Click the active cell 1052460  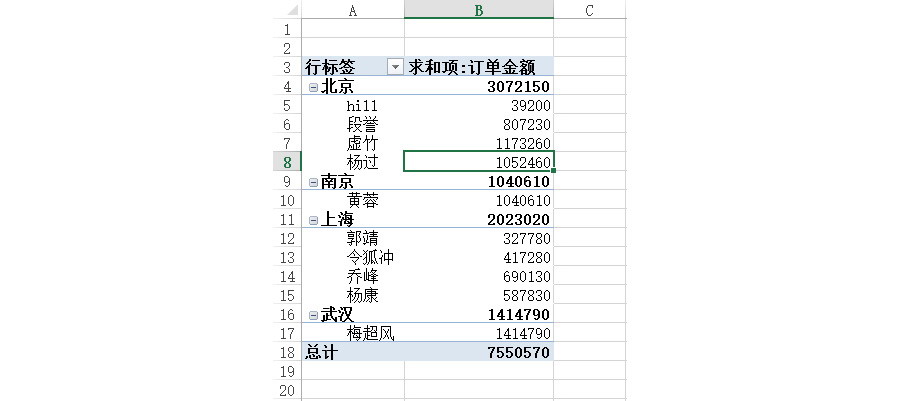tap(479, 162)
